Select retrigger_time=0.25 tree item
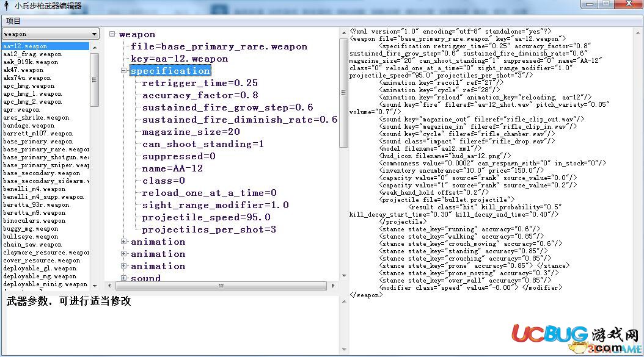Image resolution: width=644 pixels, height=357 pixels. [x=200, y=83]
